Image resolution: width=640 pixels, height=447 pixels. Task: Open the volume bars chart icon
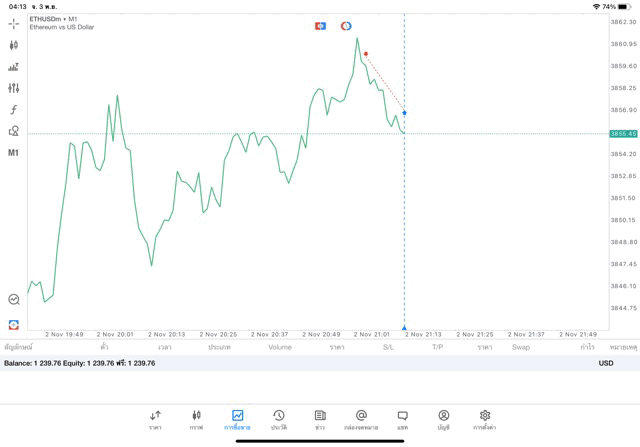pyautogui.click(x=14, y=67)
